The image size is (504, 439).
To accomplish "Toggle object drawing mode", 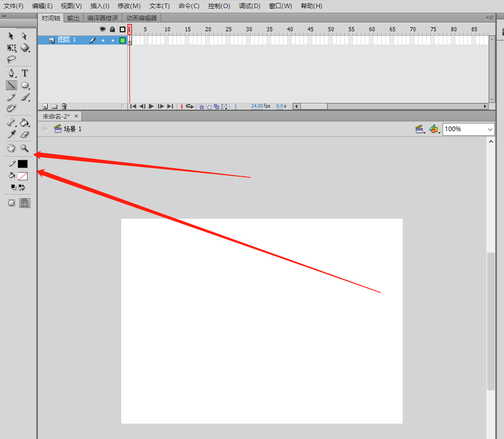I will click(x=12, y=203).
